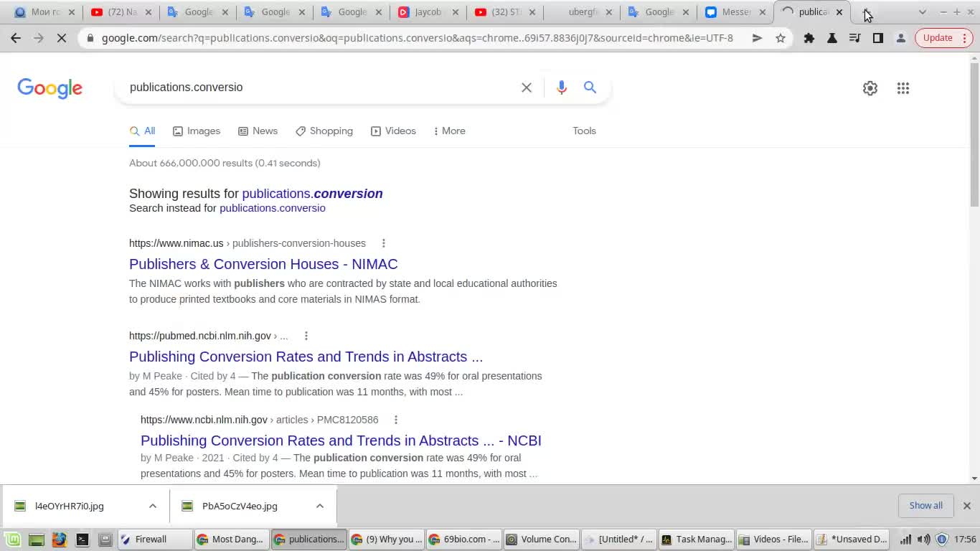980x551 pixels.
Task: Open options for the nimac.us result
Action: pyautogui.click(x=384, y=243)
